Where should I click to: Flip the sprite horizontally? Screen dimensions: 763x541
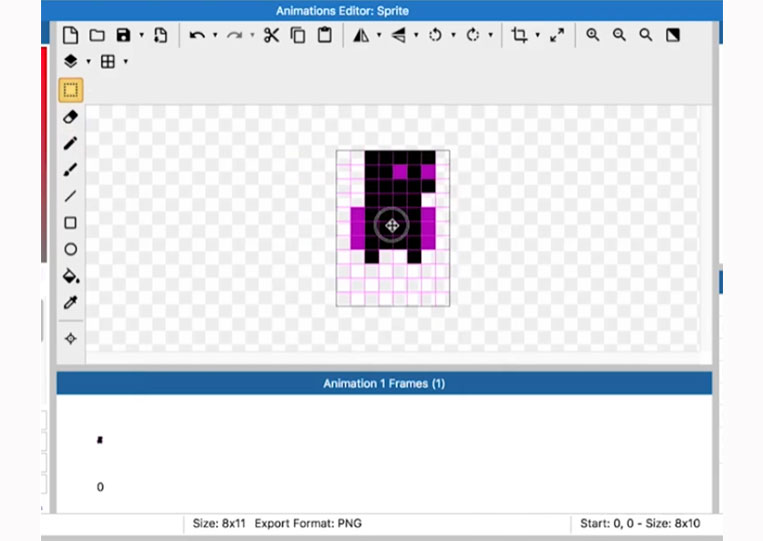[x=361, y=35]
